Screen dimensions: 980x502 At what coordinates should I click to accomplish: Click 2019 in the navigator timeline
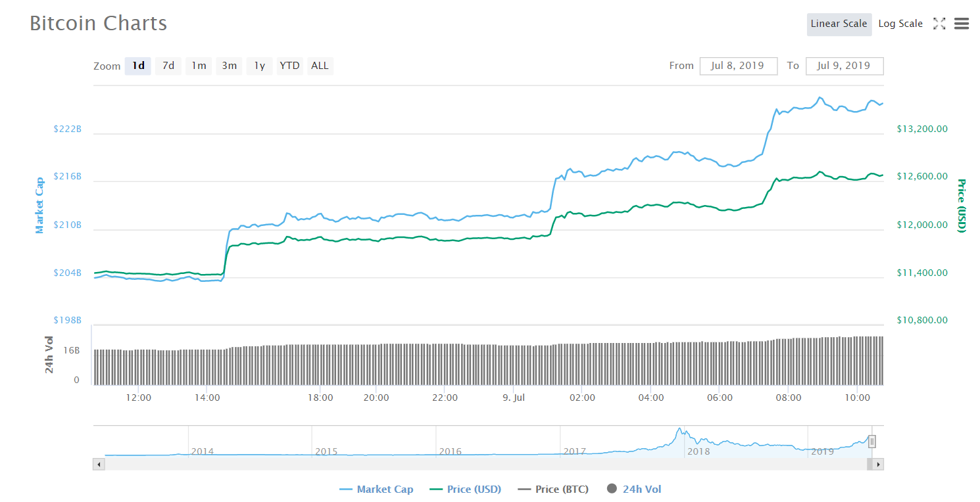pos(823,451)
